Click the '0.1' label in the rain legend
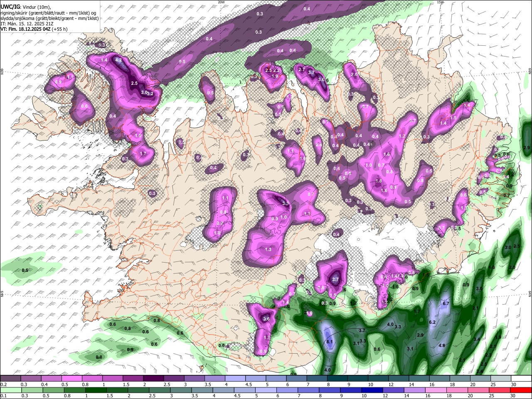 [x=3, y=396]
